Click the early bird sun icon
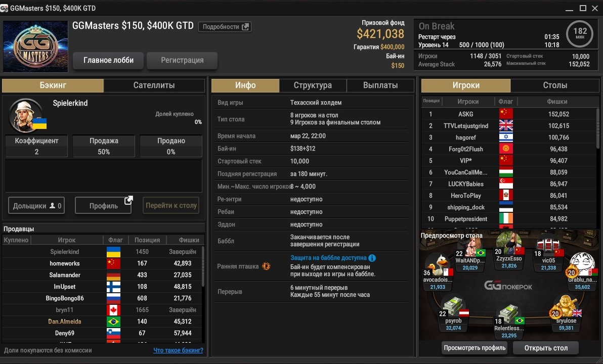 pyautogui.click(x=266, y=266)
